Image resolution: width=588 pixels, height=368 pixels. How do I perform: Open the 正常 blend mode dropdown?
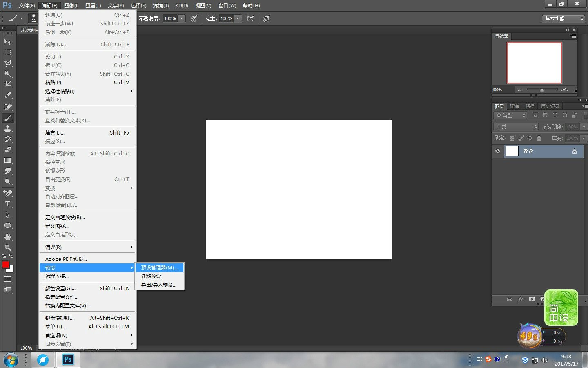516,127
